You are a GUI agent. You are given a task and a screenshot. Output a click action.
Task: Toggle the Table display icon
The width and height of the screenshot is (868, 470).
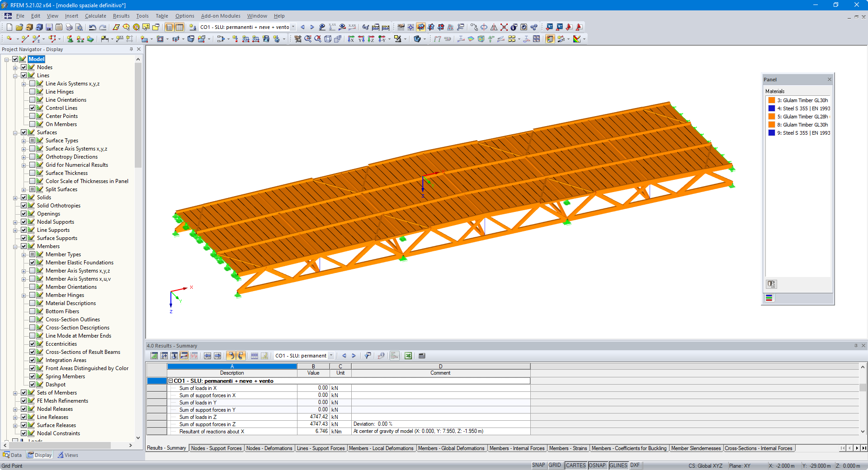click(x=179, y=27)
